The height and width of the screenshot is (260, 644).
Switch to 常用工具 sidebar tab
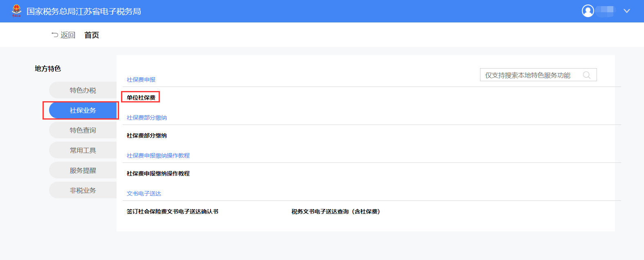point(83,150)
